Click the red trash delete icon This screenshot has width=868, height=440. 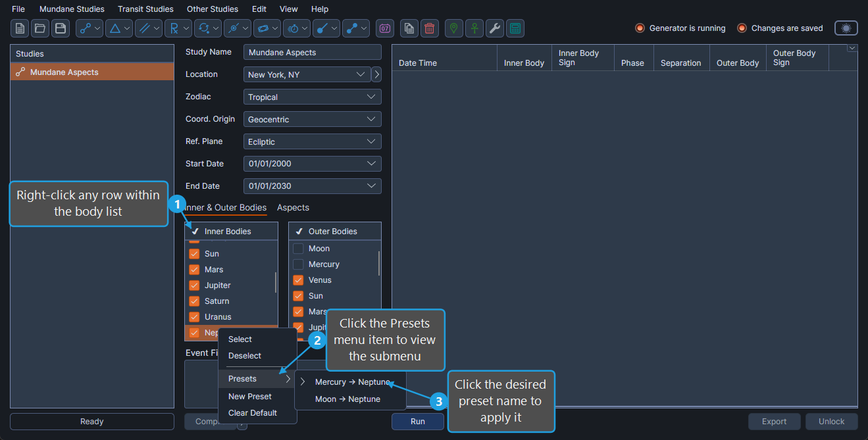click(430, 28)
